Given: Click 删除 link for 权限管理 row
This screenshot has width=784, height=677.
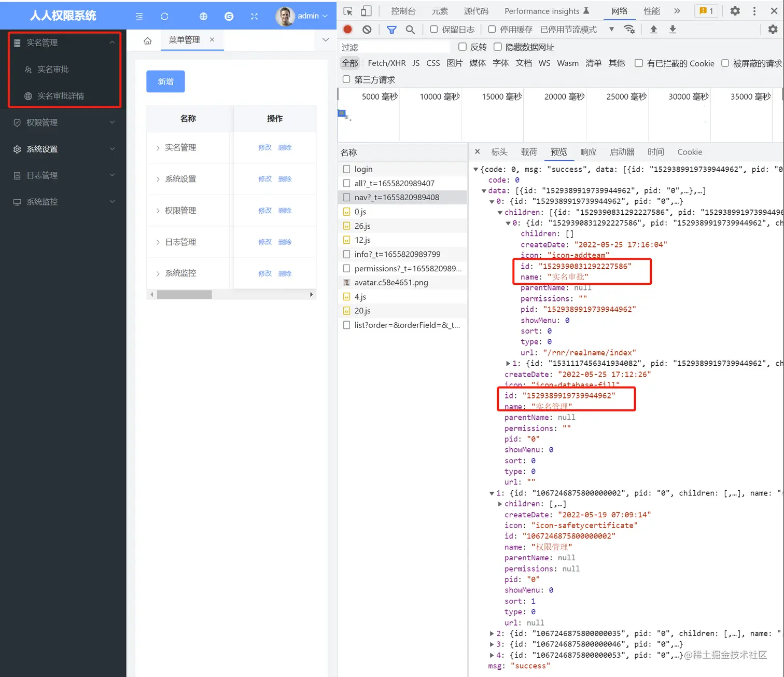Looking at the screenshot, I should point(285,211).
